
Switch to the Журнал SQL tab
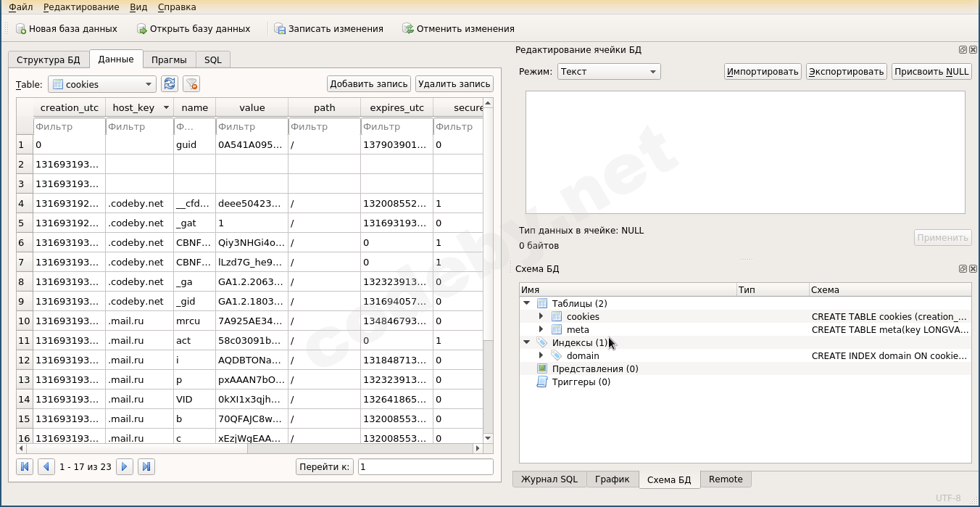click(x=549, y=479)
